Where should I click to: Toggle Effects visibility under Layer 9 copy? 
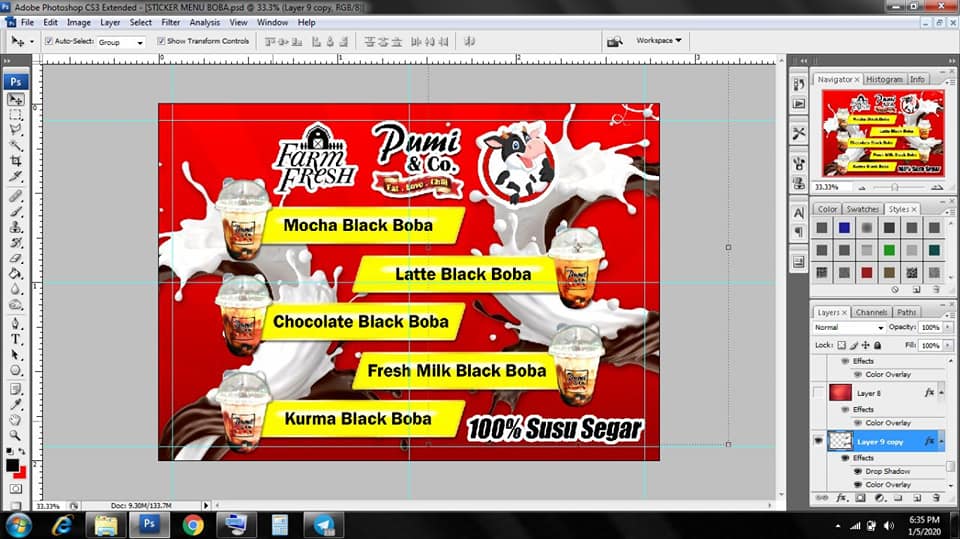[x=846, y=458]
